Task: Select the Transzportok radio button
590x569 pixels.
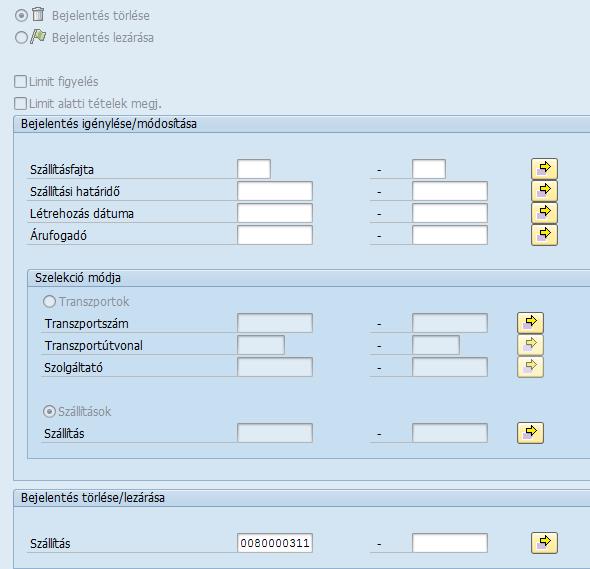Action: point(49,301)
